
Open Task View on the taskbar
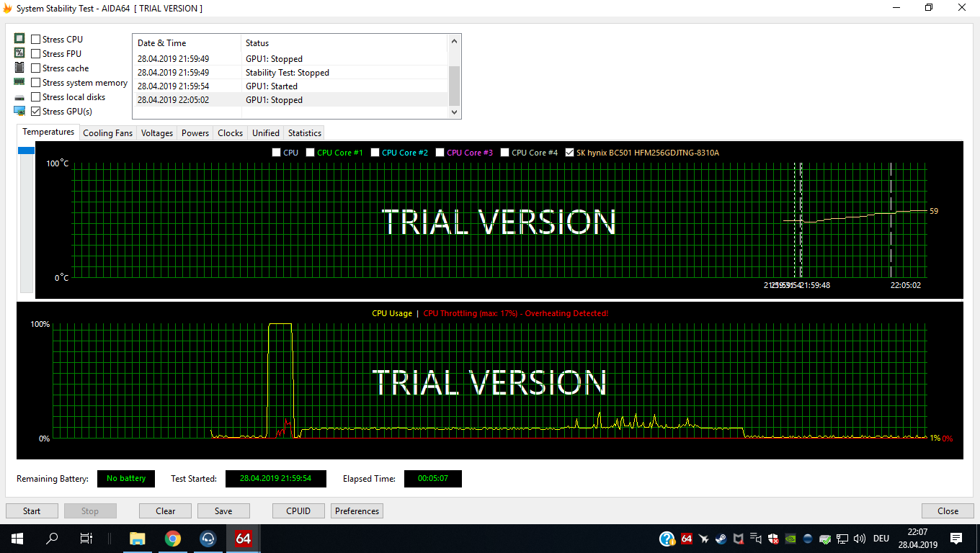[86, 538]
